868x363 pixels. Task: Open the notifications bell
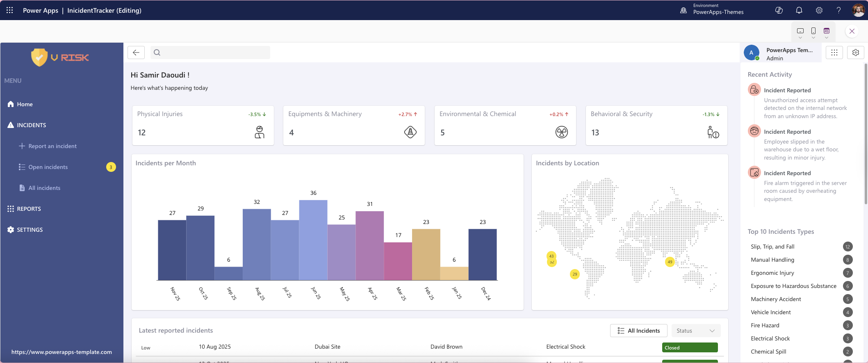pos(799,10)
